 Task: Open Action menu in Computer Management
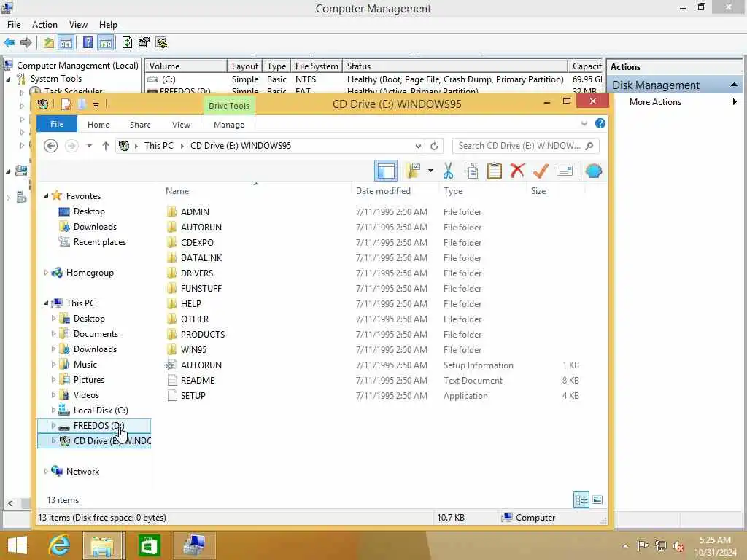tap(44, 25)
